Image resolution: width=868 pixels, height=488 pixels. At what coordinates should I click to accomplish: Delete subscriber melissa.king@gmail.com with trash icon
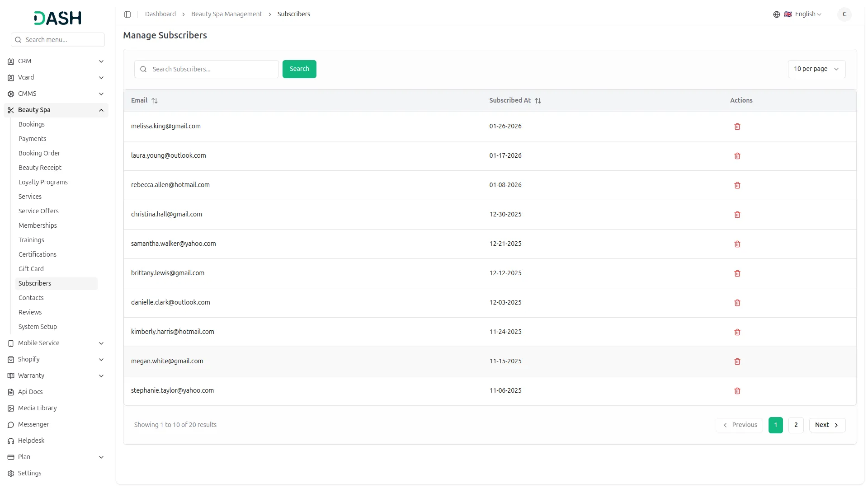tap(737, 127)
